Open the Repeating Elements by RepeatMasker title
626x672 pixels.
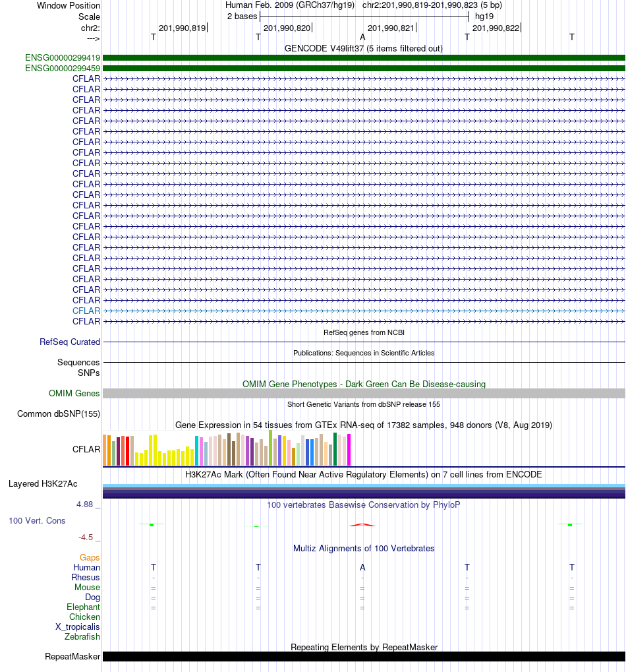364,647
